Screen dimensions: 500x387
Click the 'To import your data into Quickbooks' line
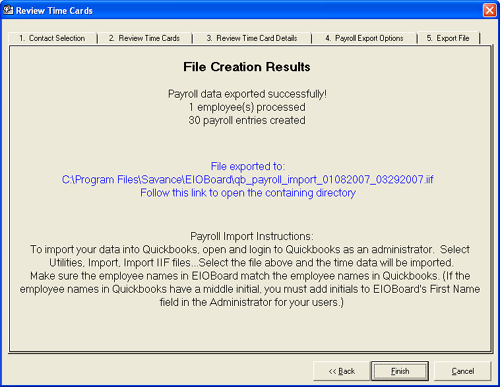250,249
